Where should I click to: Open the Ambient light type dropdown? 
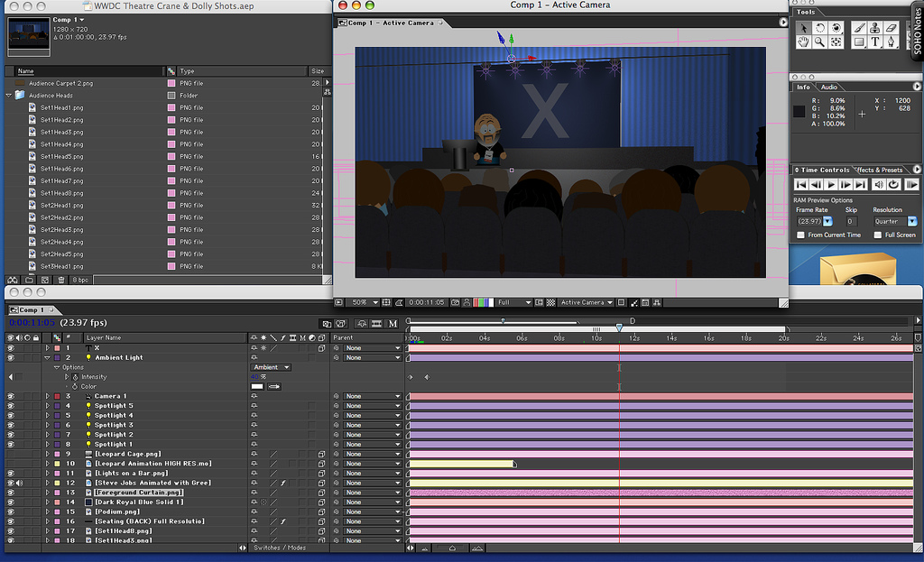(271, 367)
